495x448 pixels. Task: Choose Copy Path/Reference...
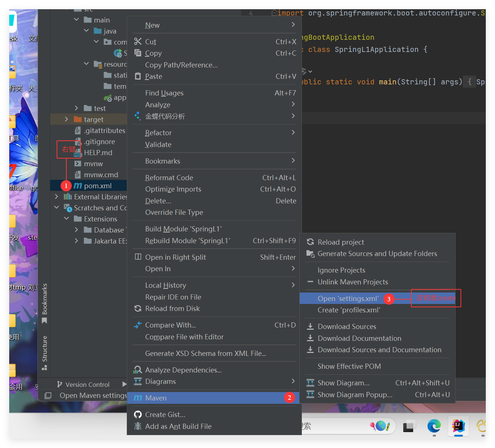[x=214, y=65]
